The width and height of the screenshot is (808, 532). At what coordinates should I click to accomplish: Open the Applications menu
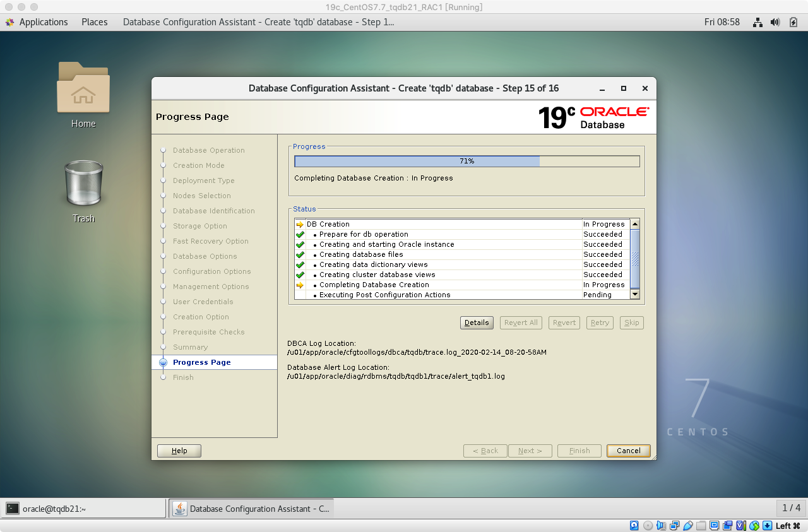[43, 22]
